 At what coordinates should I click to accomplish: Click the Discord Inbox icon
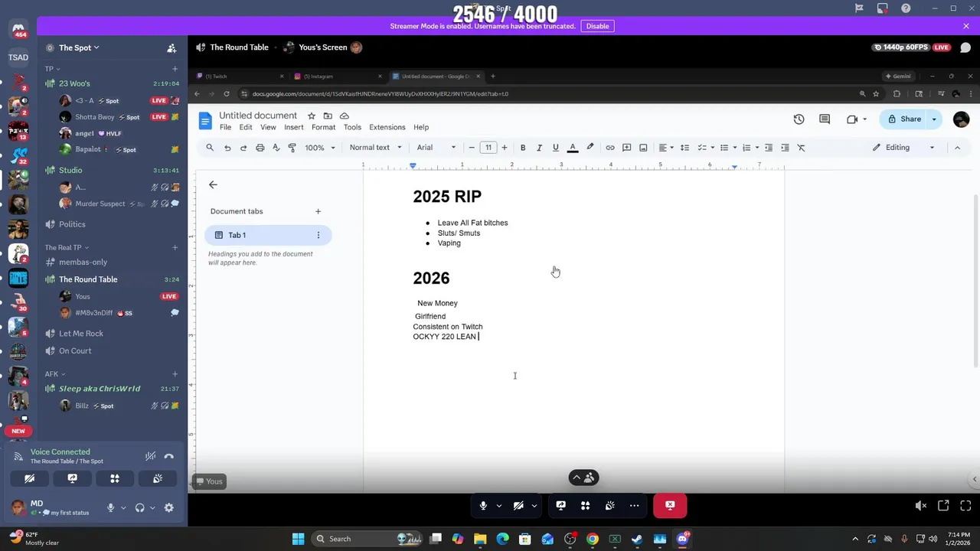click(x=883, y=8)
